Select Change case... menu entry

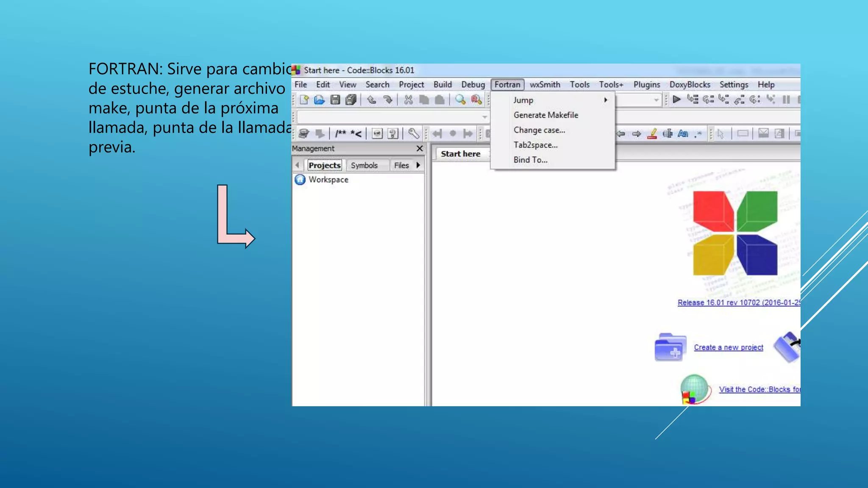click(x=553, y=130)
